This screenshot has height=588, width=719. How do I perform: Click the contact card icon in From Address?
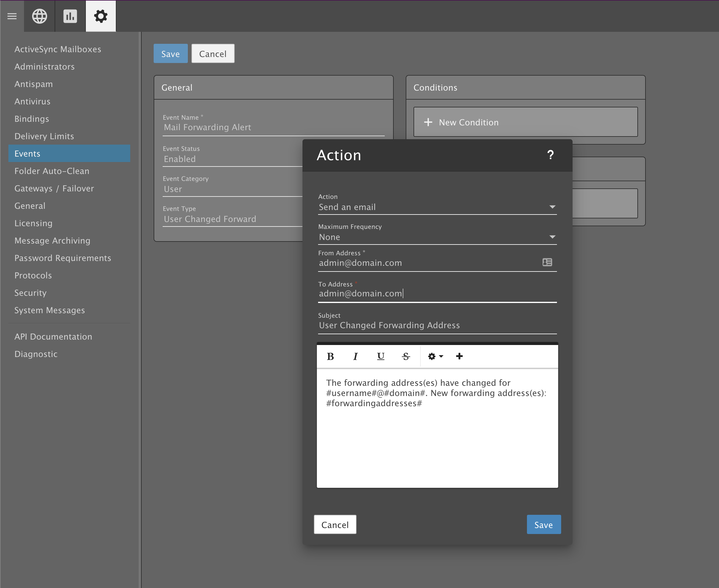pyautogui.click(x=547, y=262)
